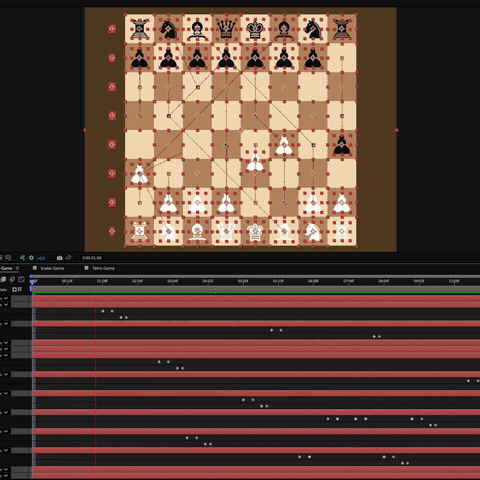Select the white king piece
Screen dimensions: 480x480
[x=255, y=231]
